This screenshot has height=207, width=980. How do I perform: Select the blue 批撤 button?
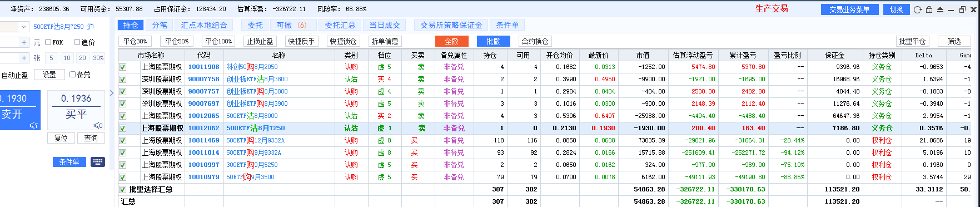493,41
